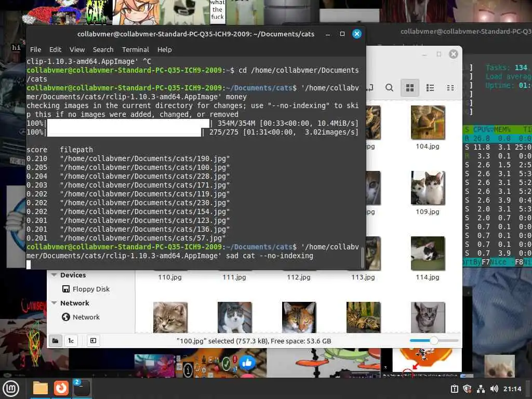Open the Edit menu in the terminal

(55, 49)
